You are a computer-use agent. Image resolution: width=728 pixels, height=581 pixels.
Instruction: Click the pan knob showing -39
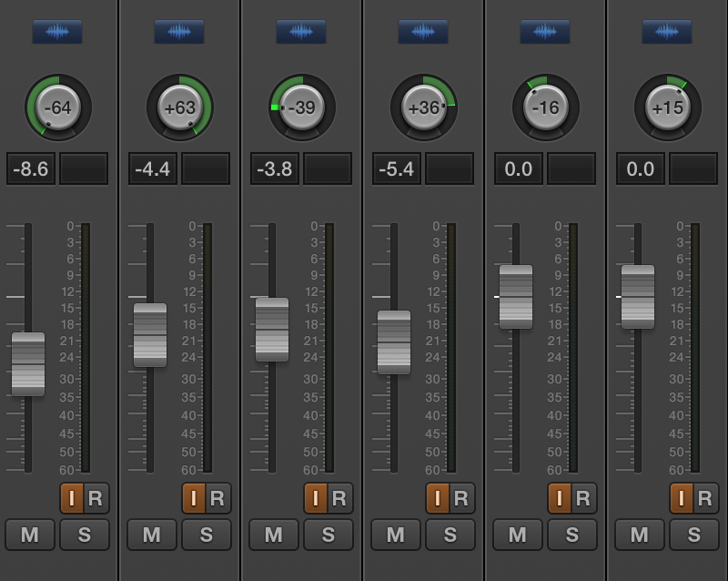pos(302,107)
